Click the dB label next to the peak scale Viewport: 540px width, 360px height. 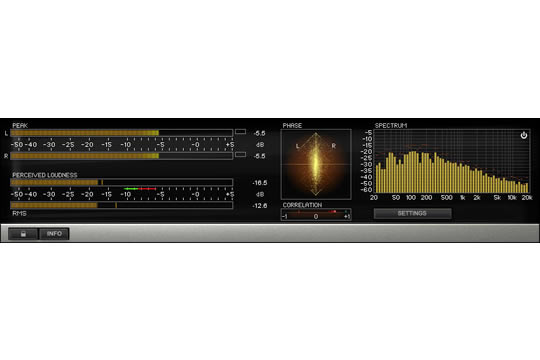(260, 145)
